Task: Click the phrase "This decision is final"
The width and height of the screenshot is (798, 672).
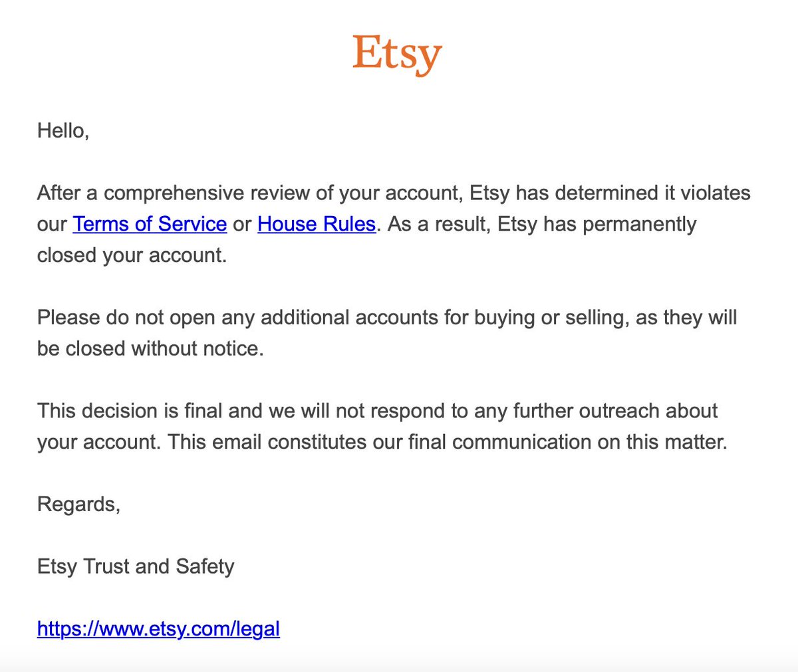Action: pos(130,411)
